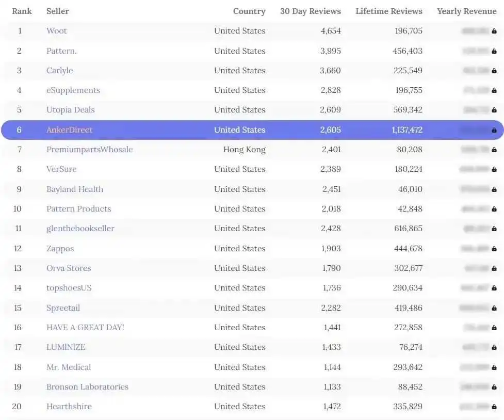Select lifetime reviews value 335,829
Screen dimensions: 504x420
[408, 407]
